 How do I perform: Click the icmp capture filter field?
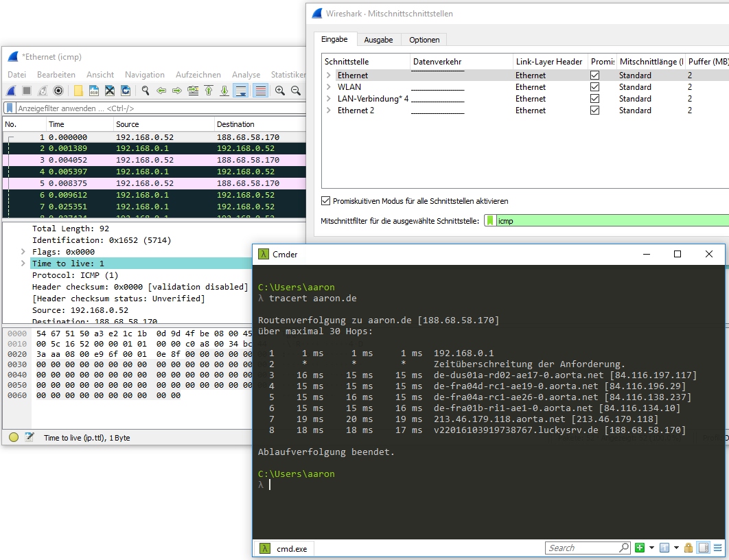[613, 221]
